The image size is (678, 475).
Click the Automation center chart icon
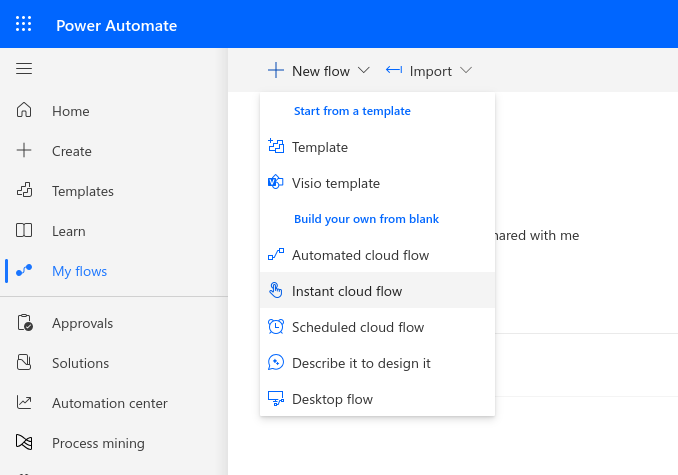click(24, 402)
